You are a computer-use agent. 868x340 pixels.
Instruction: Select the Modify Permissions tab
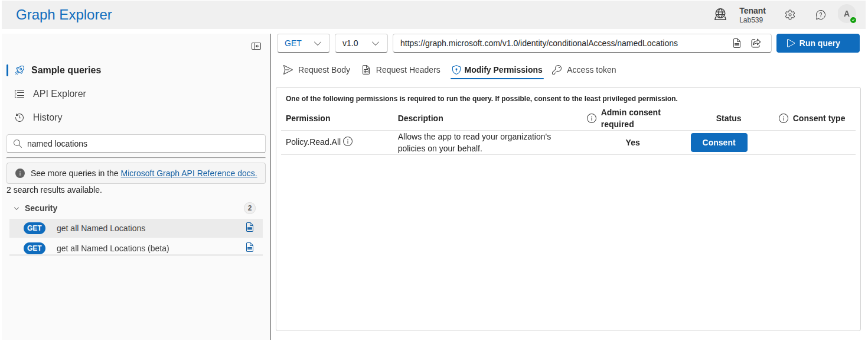(497, 70)
